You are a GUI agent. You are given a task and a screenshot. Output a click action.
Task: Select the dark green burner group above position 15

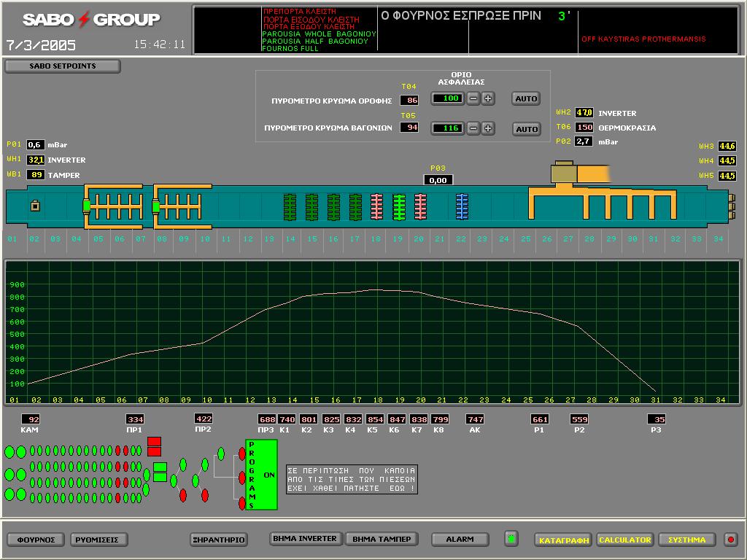pos(311,207)
